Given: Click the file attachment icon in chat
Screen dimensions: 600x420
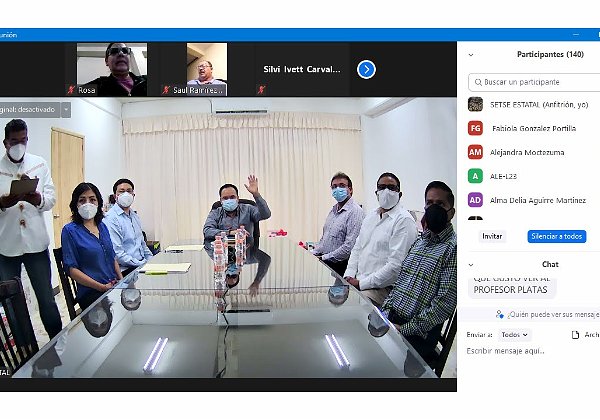Looking at the screenshot, I should click(575, 335).
